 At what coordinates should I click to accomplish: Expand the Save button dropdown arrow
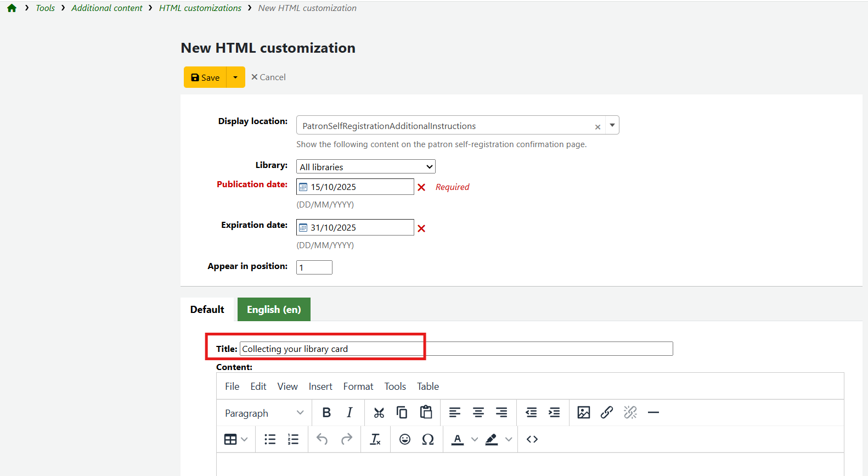click(235, 77)
